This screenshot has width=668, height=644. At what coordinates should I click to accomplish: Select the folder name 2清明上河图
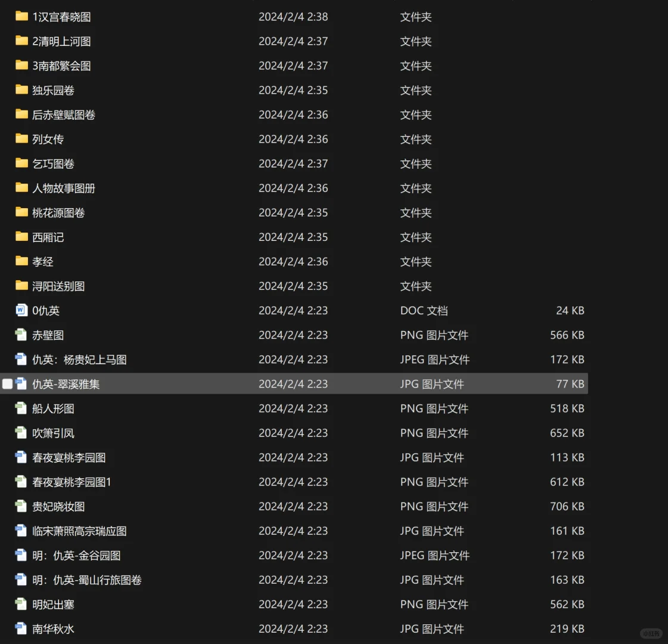click(62, 41)
